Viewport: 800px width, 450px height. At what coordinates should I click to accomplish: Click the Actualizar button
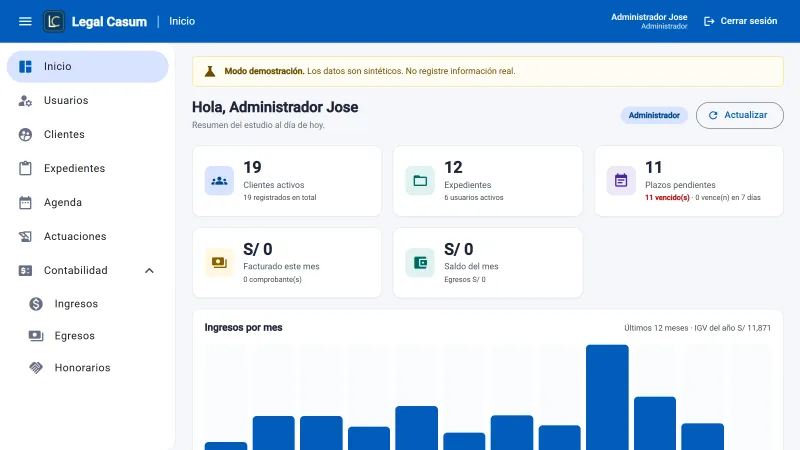click(739, 115)
